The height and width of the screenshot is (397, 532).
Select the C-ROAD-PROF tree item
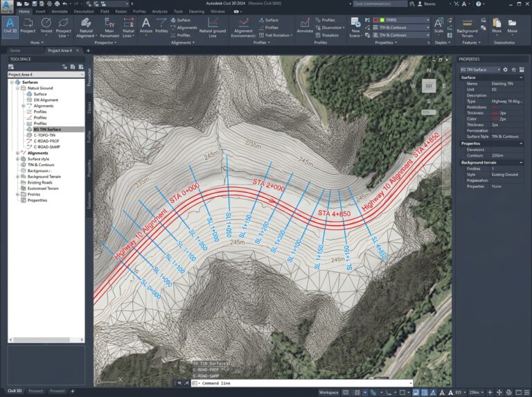[x=46, y=141]
